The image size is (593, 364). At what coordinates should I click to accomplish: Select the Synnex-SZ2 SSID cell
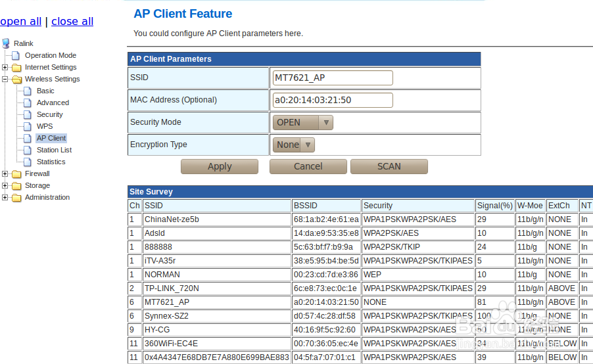coord(217,316)
